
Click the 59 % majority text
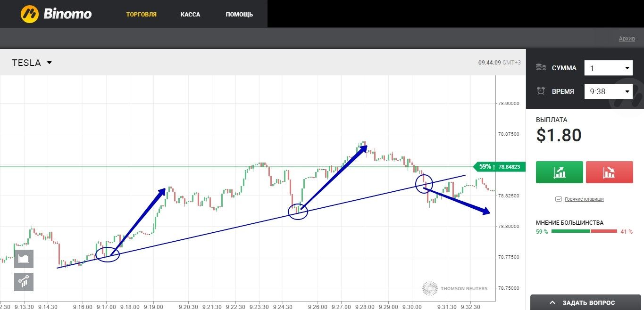[x=542, y=232]
